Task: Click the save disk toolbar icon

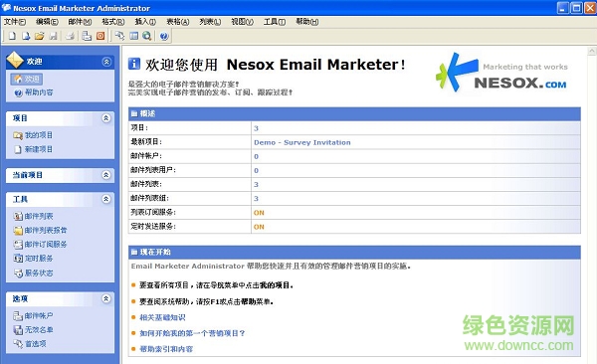Action: point(54,36)
